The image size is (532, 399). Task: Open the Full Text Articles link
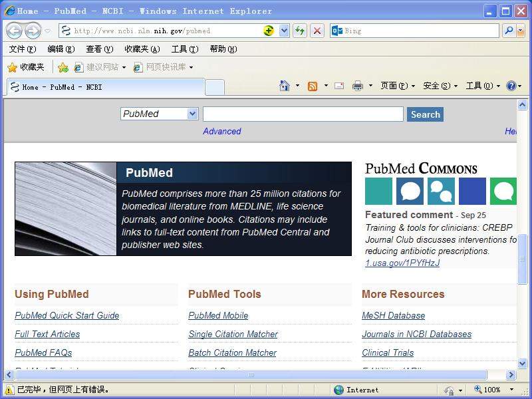coord(47,334)
